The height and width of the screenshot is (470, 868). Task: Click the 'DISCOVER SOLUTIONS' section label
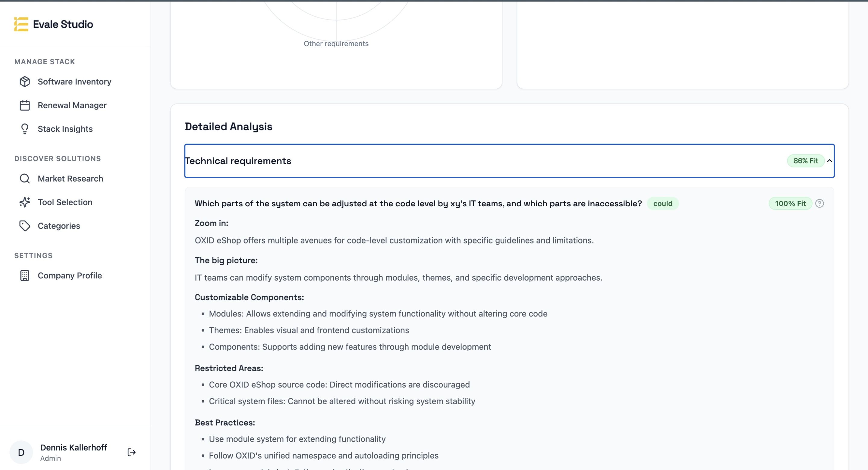58,158
